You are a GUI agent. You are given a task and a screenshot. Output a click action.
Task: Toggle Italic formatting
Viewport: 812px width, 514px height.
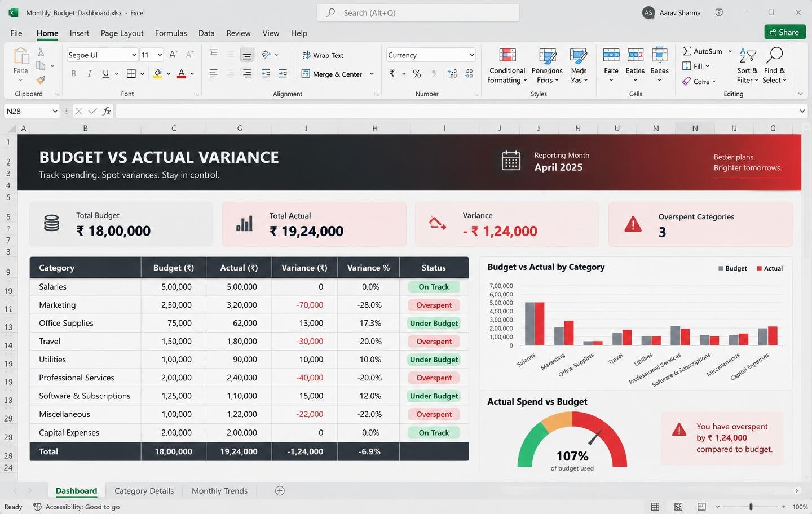pyautogui.click(x=89, y=73)
